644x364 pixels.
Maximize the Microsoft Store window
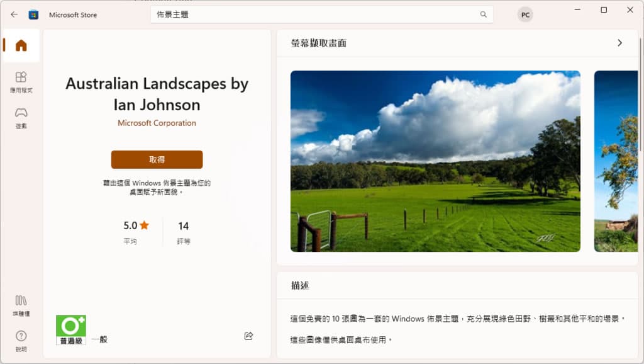pos(604,9)
